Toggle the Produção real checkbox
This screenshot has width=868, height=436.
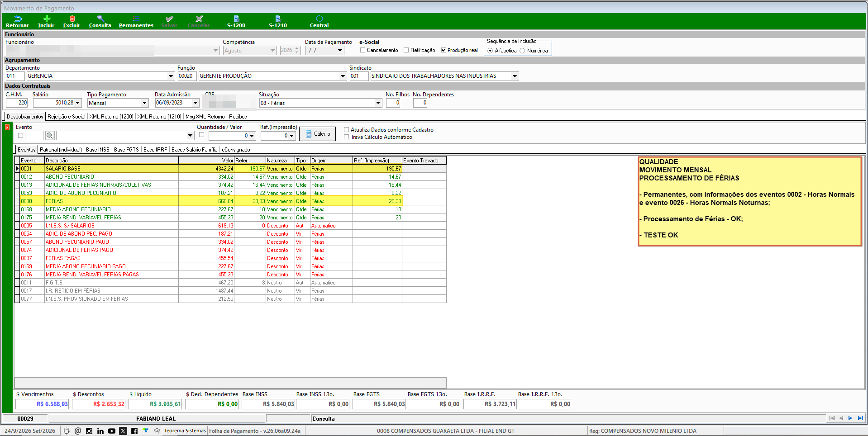point(444,50)
